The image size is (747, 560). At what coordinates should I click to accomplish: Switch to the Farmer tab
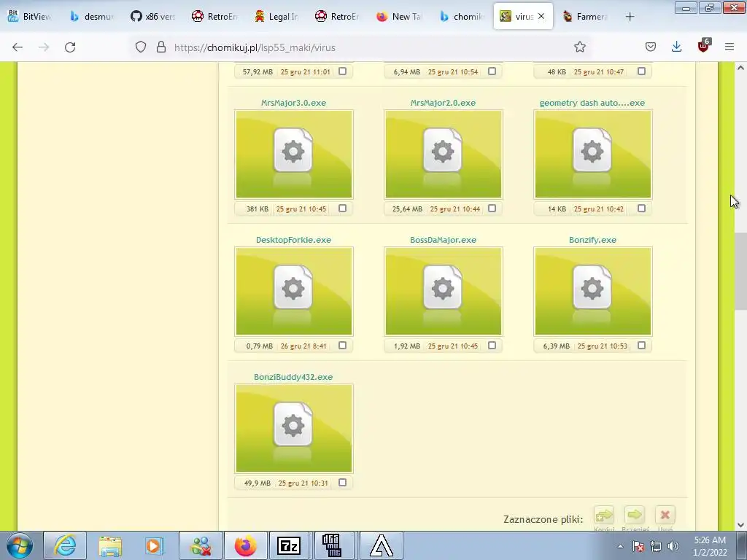pyautogui.click(x=584, y=16)
